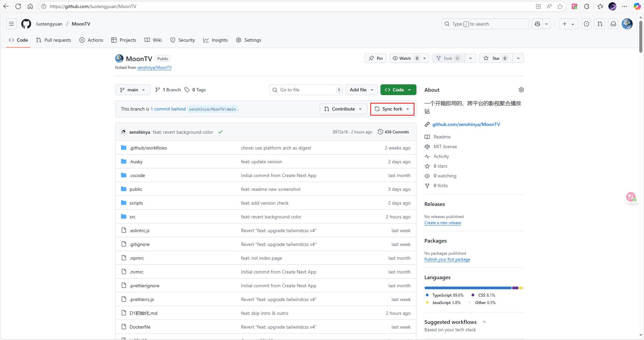The width and height of the screenshot is (644, 340).
Task: View the 436 Commits history
Action: tap(393, 132)
